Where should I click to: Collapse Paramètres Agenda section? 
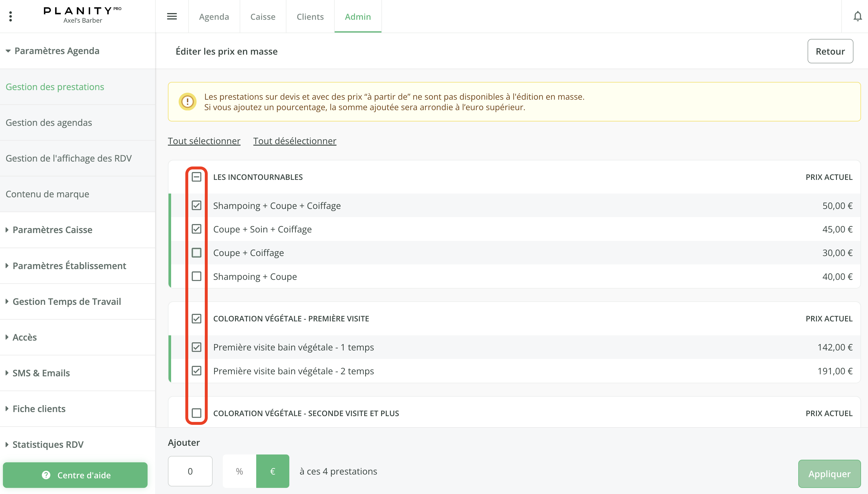[57, 51]
